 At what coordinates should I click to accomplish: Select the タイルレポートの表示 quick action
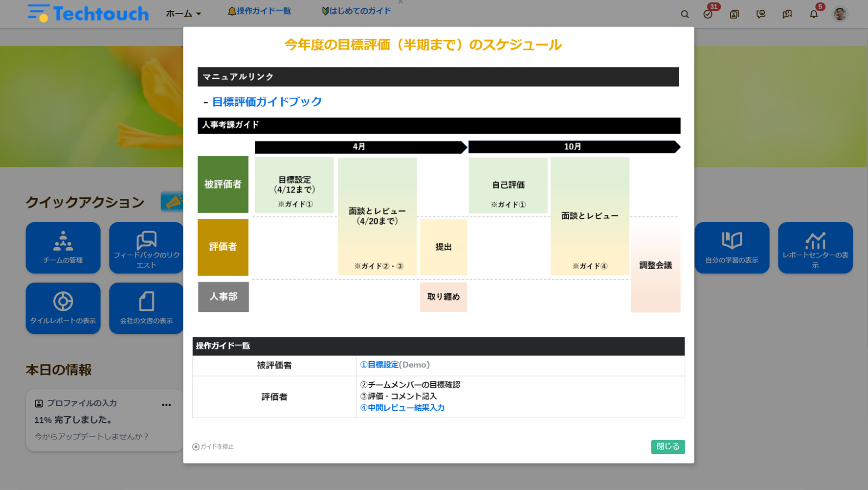[x=63, y=308]
